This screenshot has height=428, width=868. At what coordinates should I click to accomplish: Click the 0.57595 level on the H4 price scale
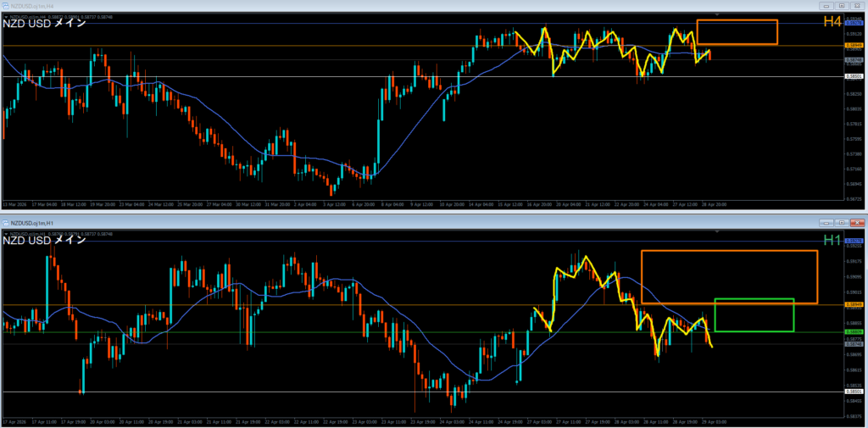pos(853,139)
